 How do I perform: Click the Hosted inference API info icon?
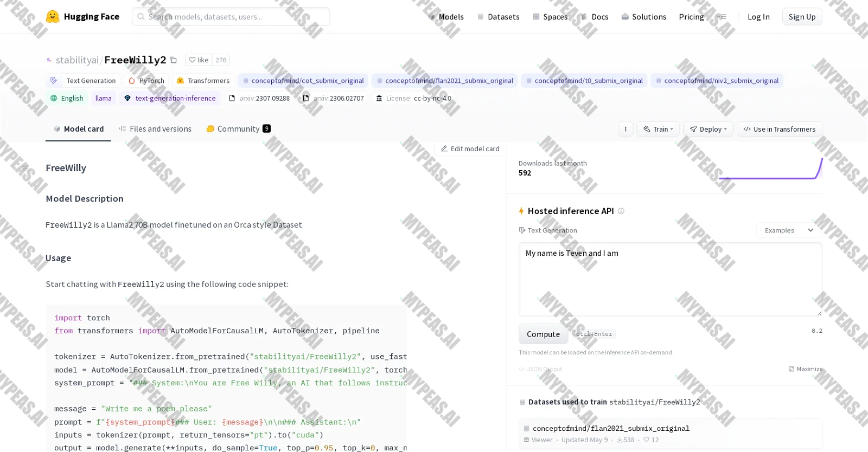621,211
